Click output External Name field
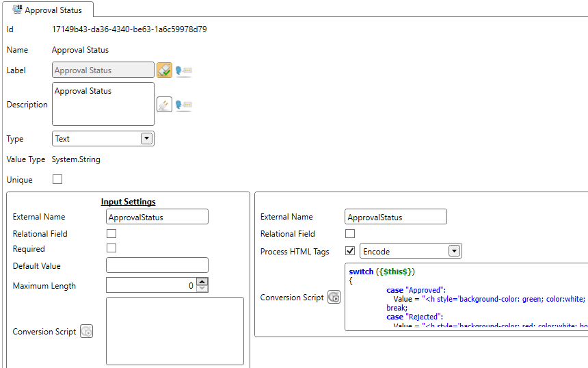The height and width of the screenshot is (368, 588). (x=396, y=217)
